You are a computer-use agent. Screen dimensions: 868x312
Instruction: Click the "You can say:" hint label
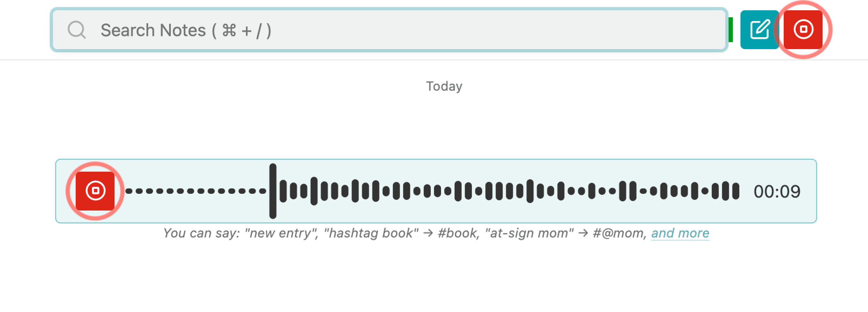coord(201,233)
